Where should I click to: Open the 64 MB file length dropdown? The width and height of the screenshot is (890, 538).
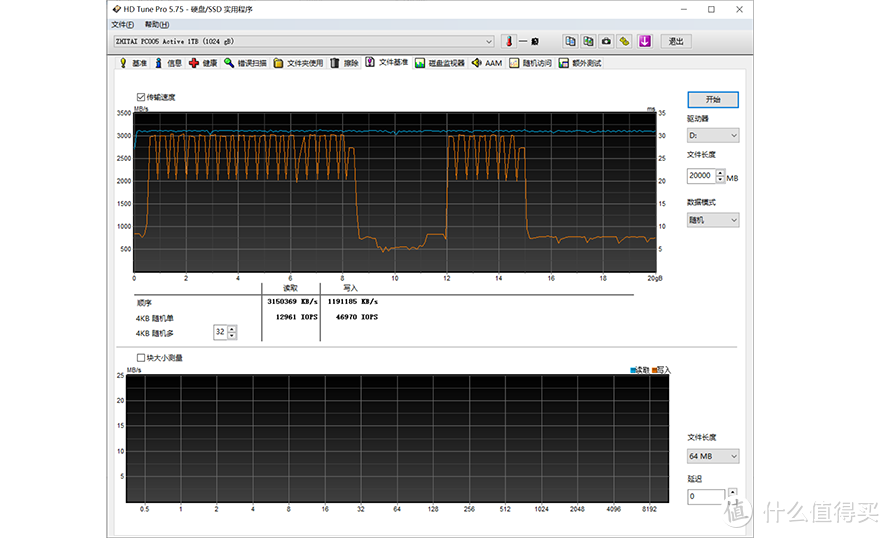pos(713,456)
